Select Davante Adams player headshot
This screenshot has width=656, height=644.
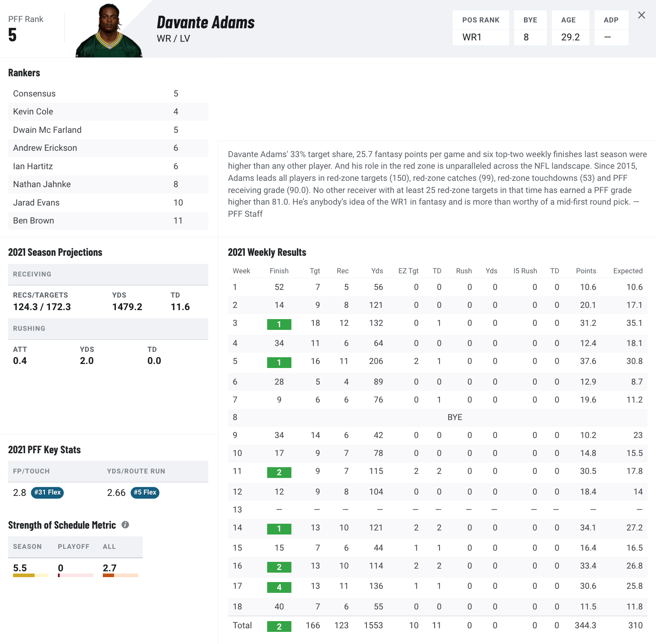tap(109, 31)
